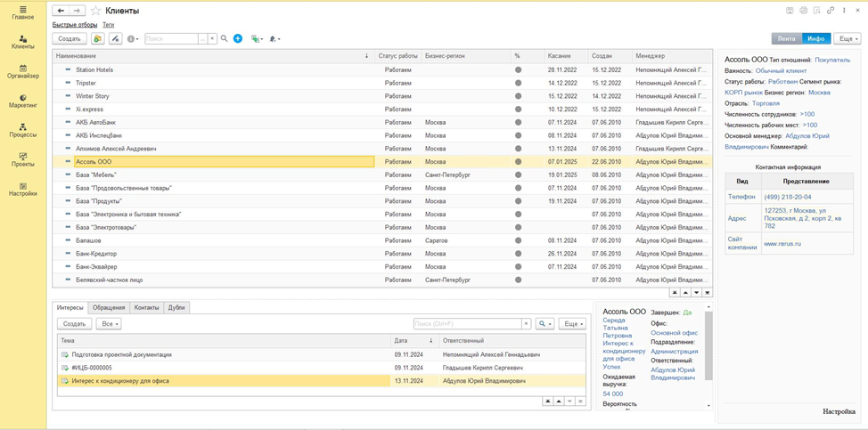This screenshot has height=430, width=868.
Task: Select the База "Мебель" client row
Action: [382, 174]
